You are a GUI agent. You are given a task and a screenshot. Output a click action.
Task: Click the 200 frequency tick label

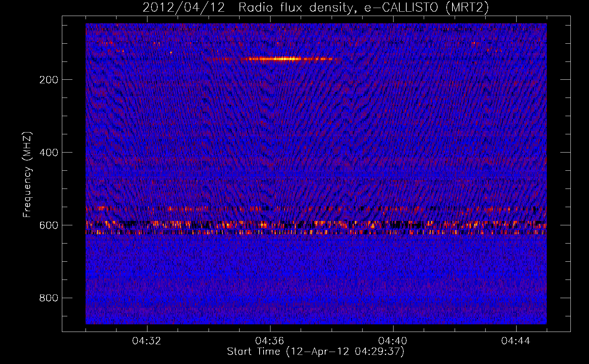coord(49,80)
